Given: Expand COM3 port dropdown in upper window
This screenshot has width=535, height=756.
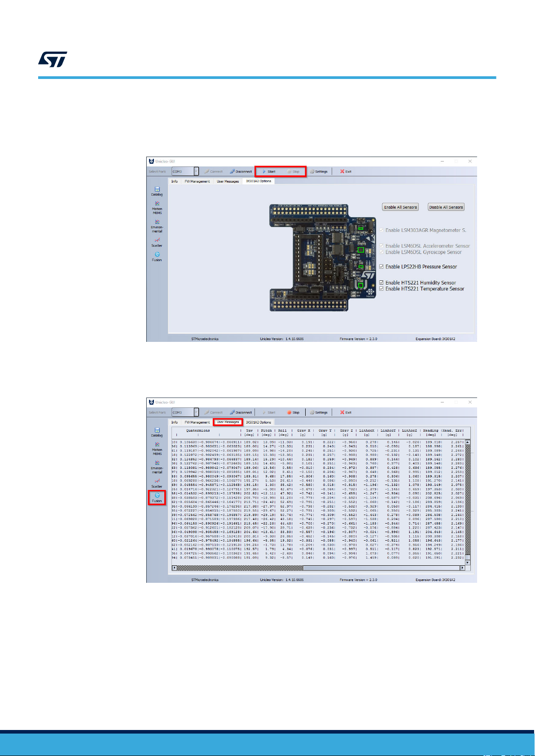Looking at the screenshot, I should point(196,171).
